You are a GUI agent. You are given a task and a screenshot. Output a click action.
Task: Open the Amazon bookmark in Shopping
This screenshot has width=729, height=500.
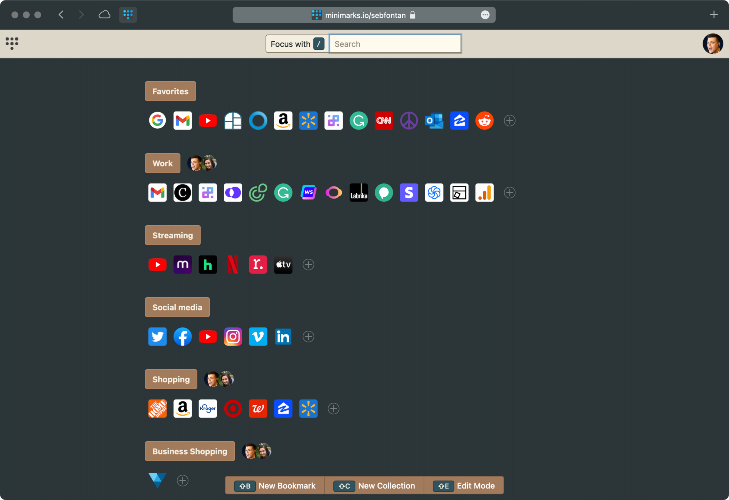pos(183,409)
